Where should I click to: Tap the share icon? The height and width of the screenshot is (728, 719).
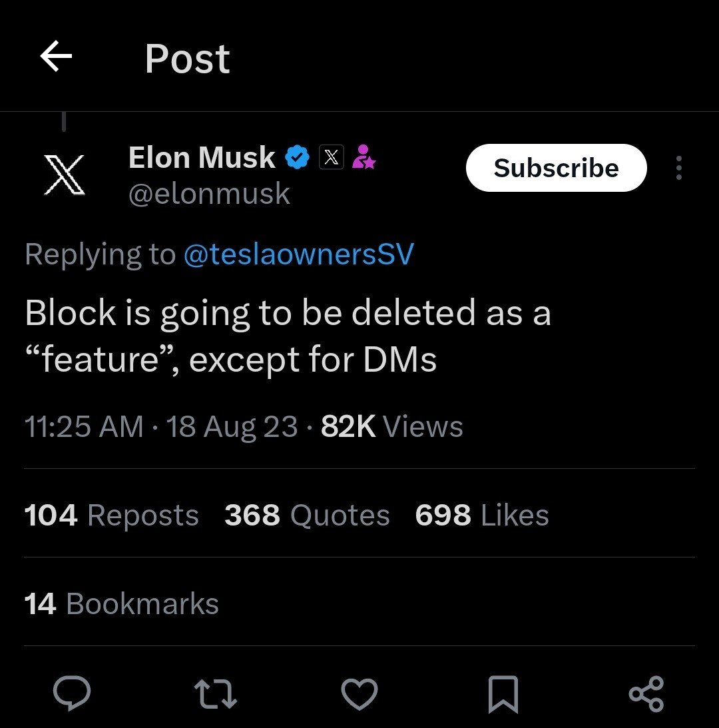pos(646,693)
